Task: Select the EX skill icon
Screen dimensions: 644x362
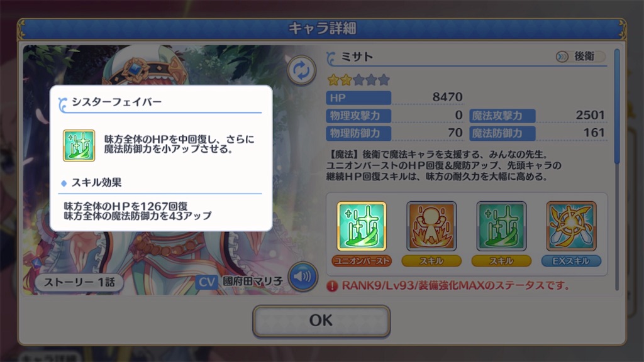Action: [571, 226]
